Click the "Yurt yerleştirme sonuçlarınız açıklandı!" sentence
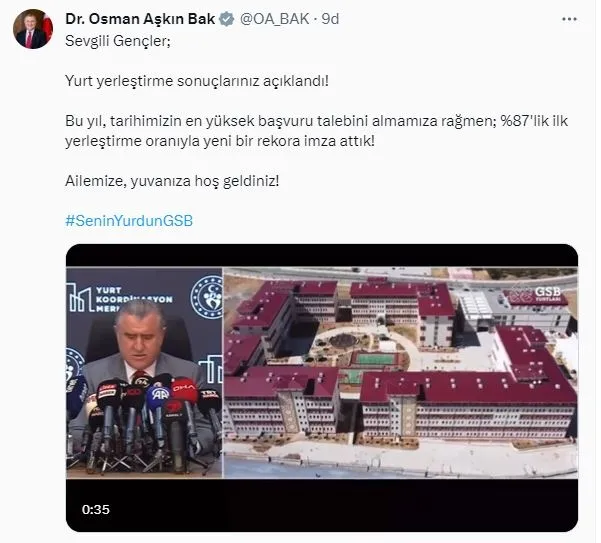This screenshot has height=543, width=601. [x=197, y=81]
